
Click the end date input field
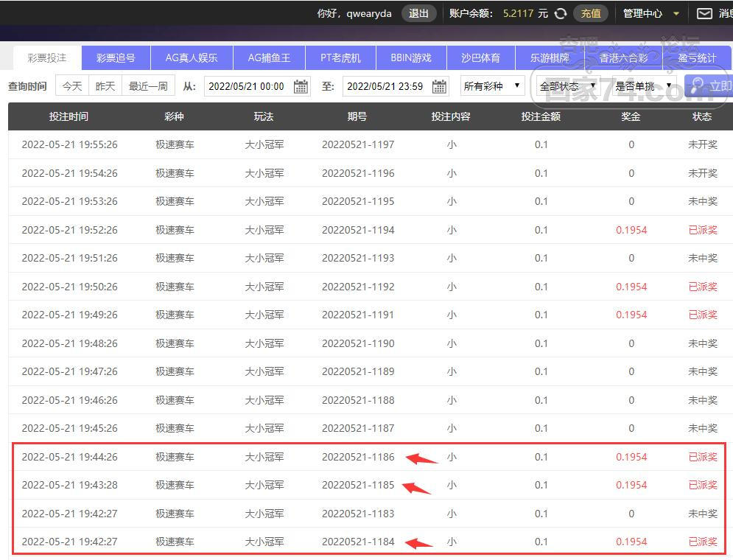coord(385,86)
